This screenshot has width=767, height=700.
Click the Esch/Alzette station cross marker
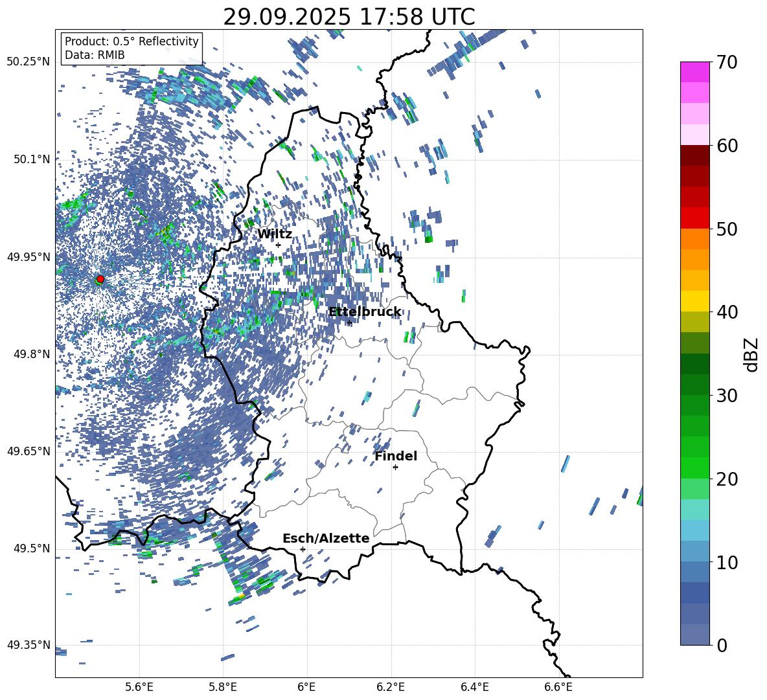303,549
